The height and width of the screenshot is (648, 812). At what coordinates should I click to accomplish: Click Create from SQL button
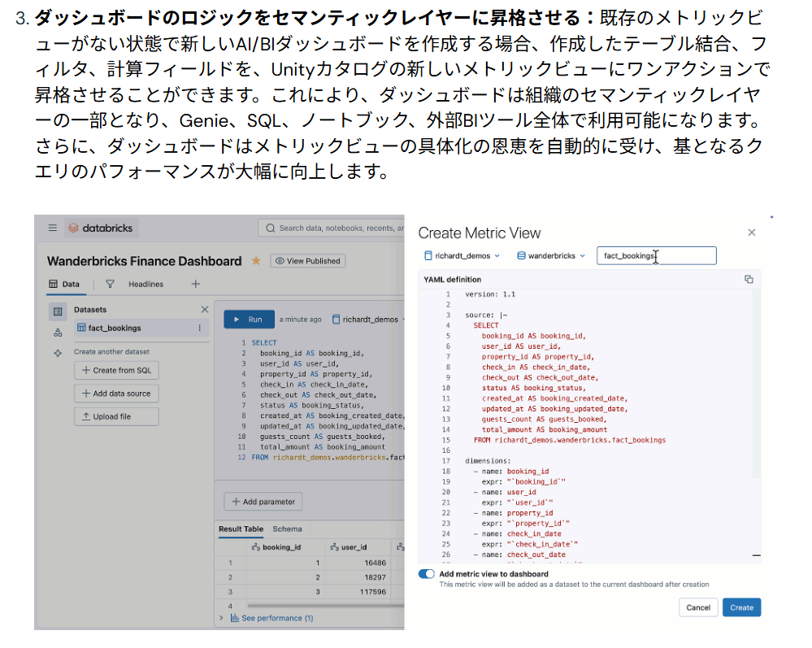point(116,371)
